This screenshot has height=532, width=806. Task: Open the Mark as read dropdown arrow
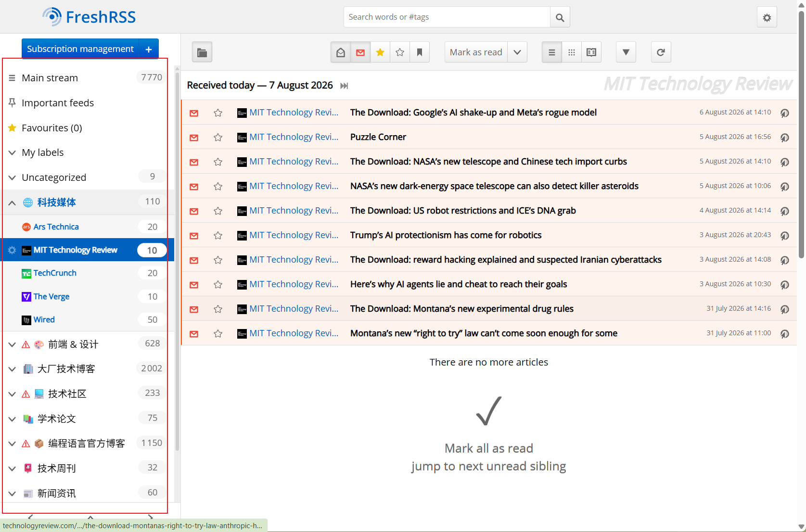coord(517,52)
